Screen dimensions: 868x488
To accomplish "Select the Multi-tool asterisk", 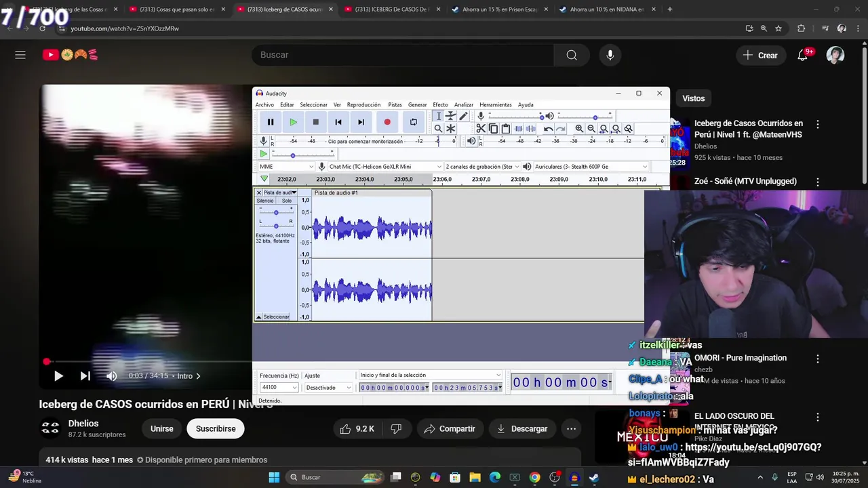I will click(450, 128).
